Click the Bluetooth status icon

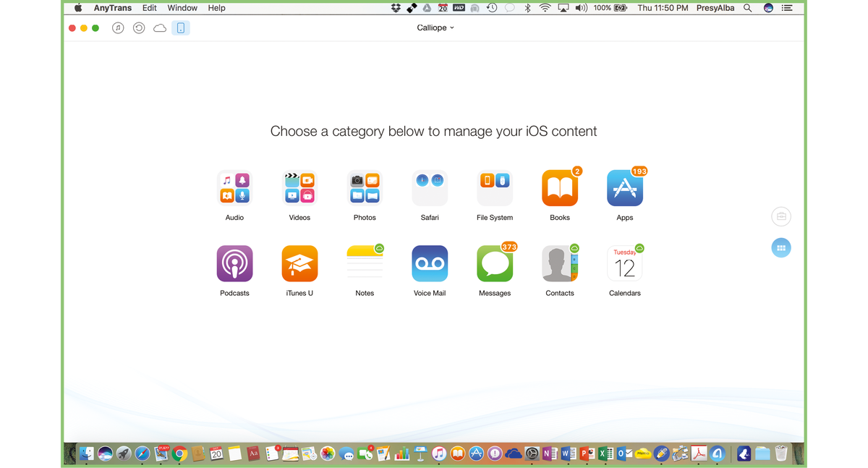click(x=527, y=8)
